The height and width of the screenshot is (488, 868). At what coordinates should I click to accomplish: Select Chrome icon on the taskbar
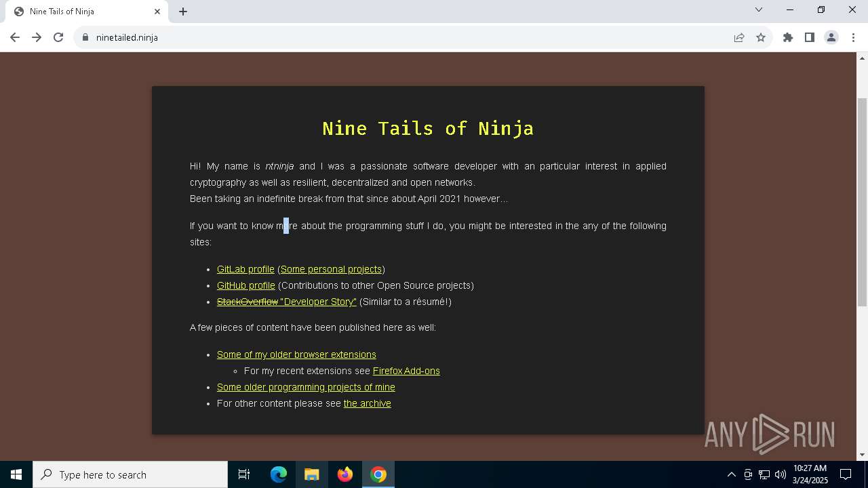click(x=378, y=474)
